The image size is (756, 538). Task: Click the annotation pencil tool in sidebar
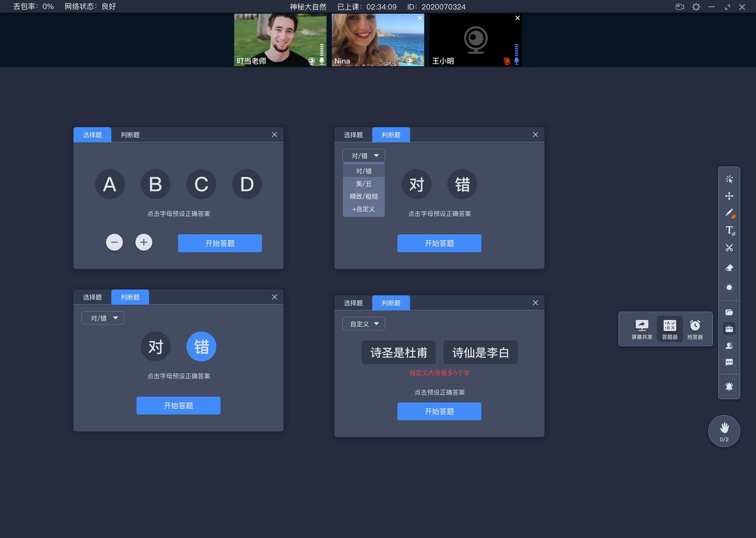[729, 213]
